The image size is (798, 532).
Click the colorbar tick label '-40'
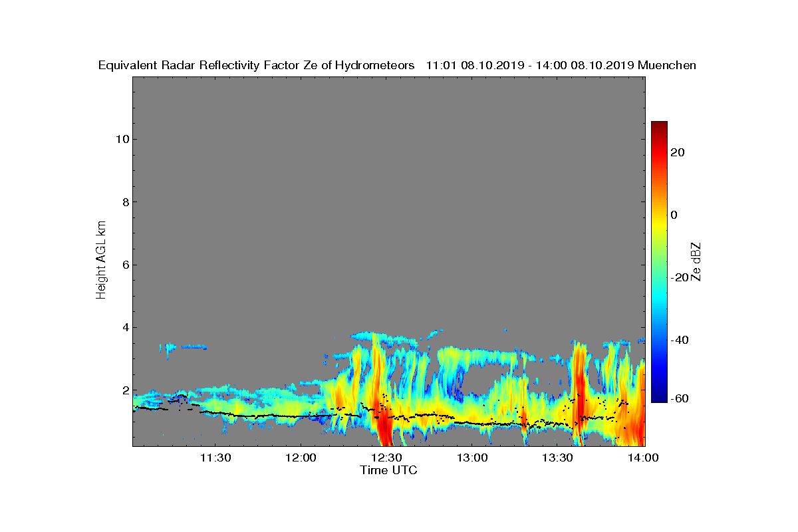click(x=678, y=340)
